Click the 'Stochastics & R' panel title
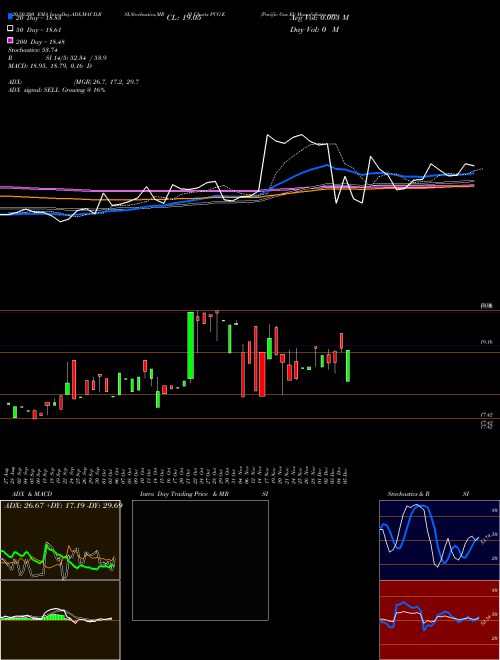500x660 pixels. click(x=408, y=494)
